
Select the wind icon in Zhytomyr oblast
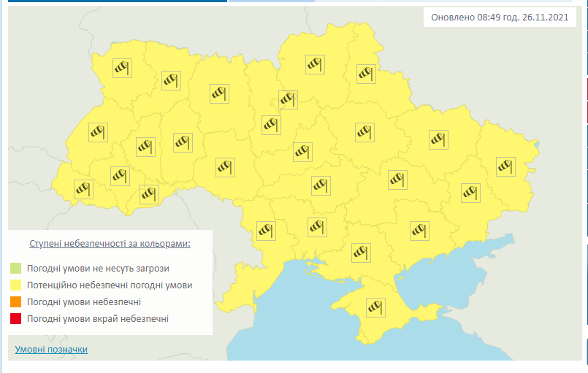click(219, 93)
